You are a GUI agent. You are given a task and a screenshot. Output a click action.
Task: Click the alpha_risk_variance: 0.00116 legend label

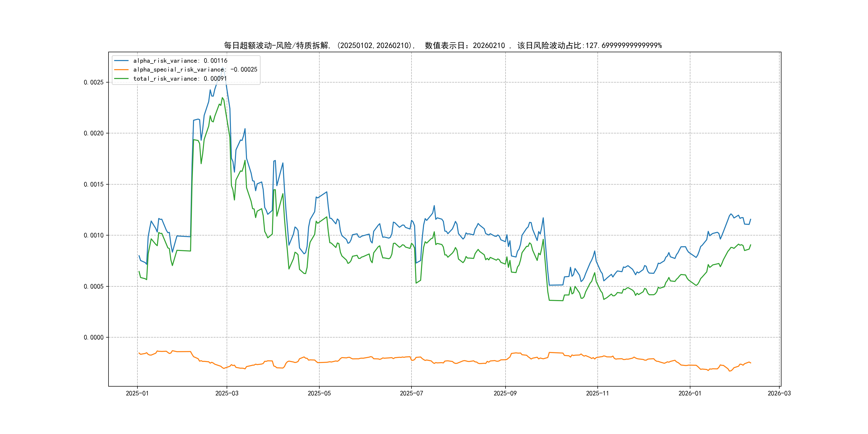coord(180,61)
